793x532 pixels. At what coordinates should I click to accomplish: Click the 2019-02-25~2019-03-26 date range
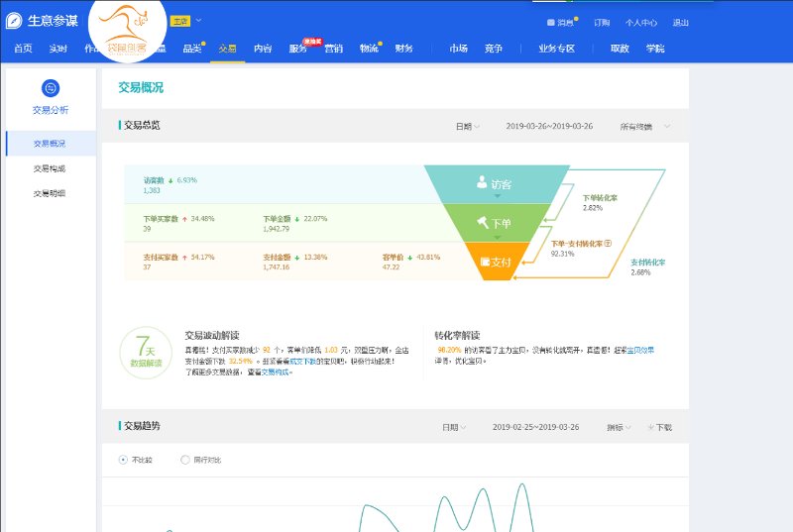pyautogui.click(x=535, y=427)
